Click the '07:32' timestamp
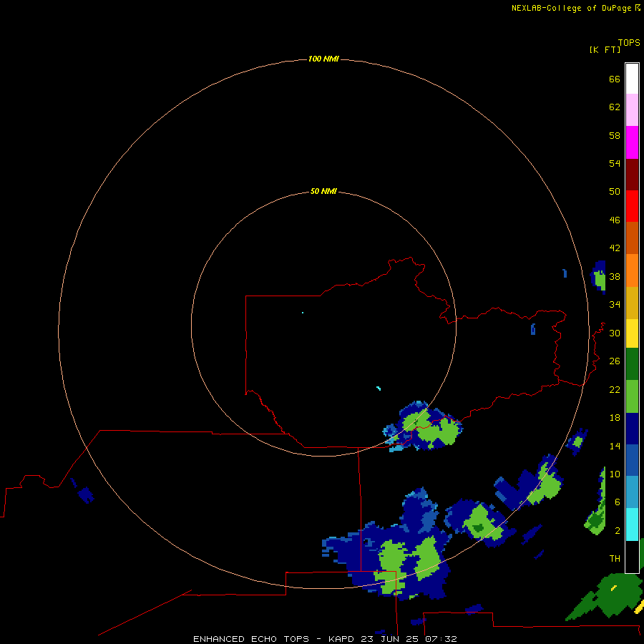The height and width of the screenshot is (644, 644). [x=441, y=639]
